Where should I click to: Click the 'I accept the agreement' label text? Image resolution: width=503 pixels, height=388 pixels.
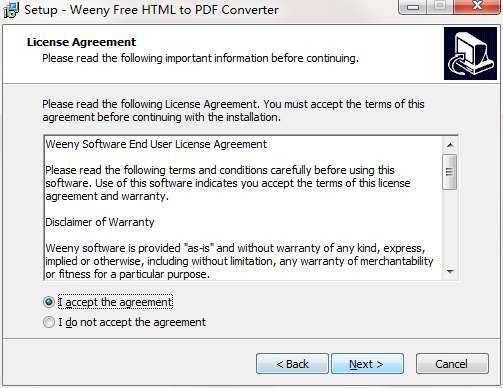pos(115,302)
